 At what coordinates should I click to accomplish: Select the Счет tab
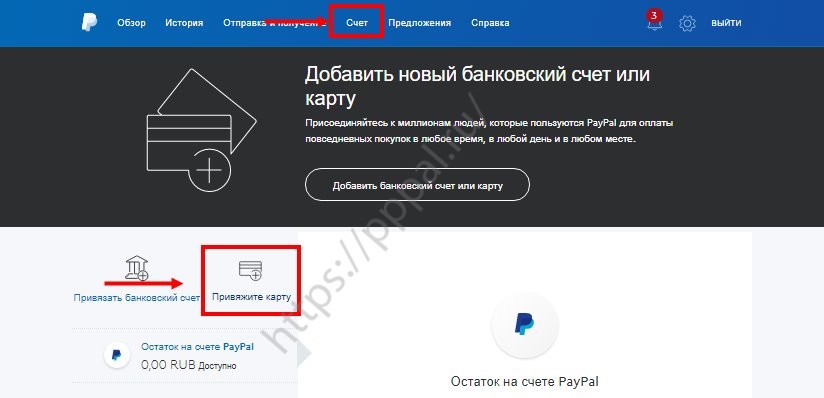click(x=357, y=23)
